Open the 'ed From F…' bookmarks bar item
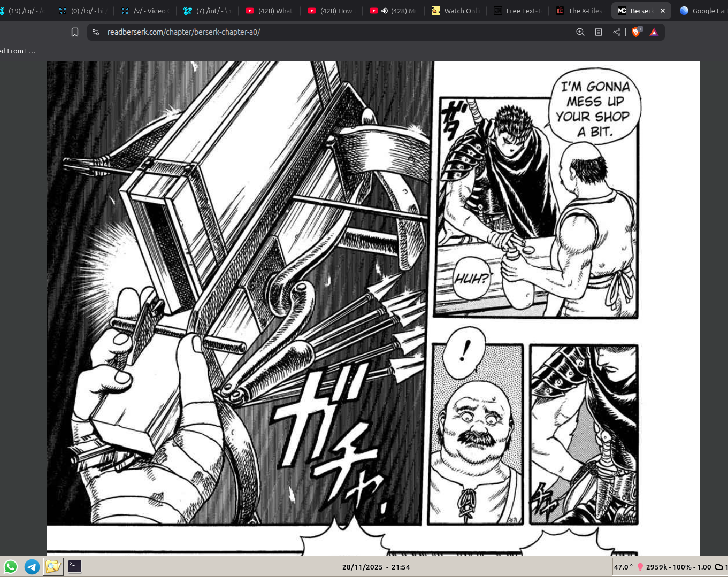 pos(18,51)
